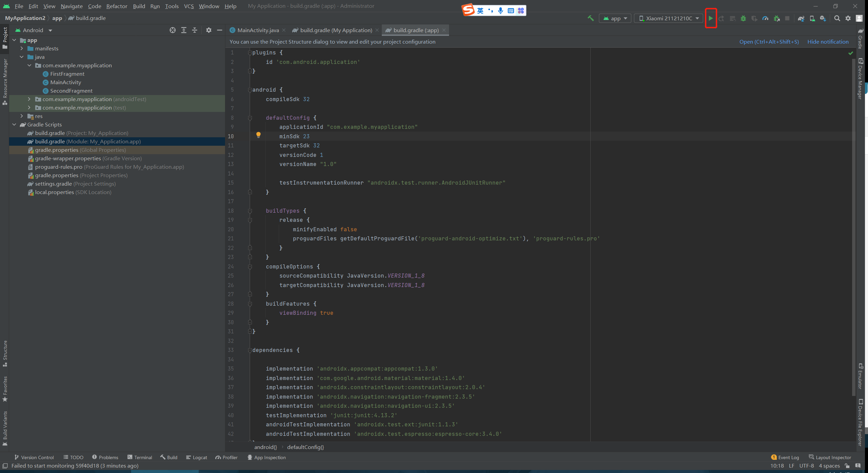Switch to MainActivity.java editor tab
Viewport: 868px width, 473px height.
pos(258,30)
